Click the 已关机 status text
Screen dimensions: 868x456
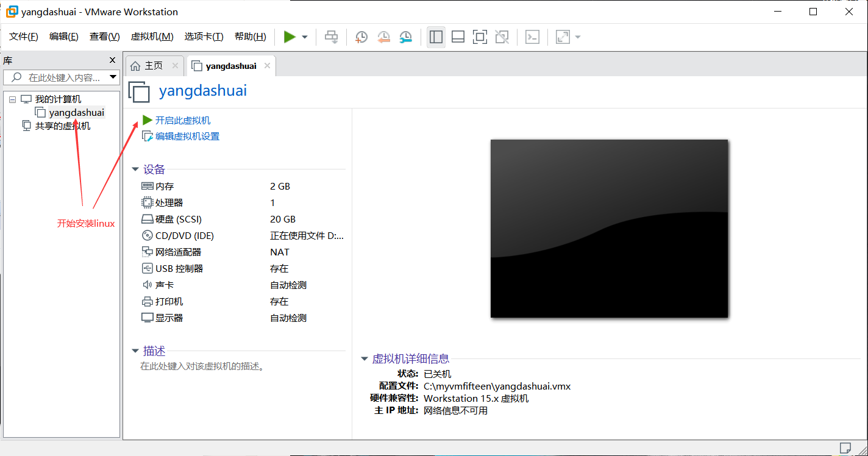pos(438,374)
